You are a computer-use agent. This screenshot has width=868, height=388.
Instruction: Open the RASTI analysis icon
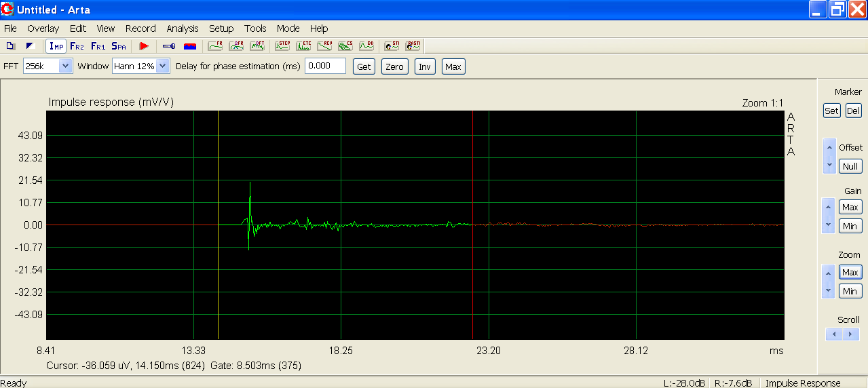click(x=413, y=46)
